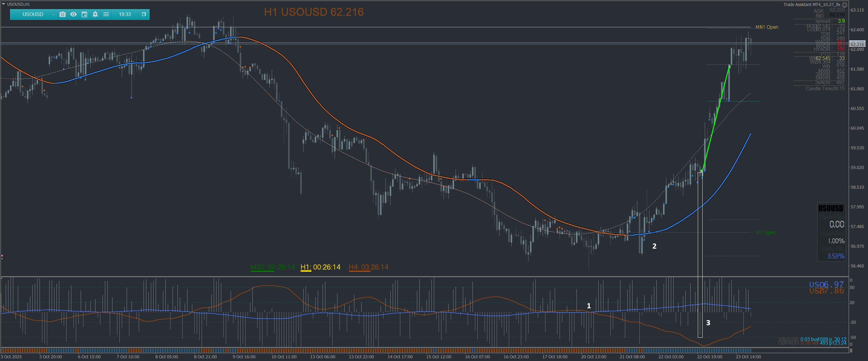Click the W1 Open line label
Image resolution: width=868 pixels, height=361 pixels.
point(765,233)
